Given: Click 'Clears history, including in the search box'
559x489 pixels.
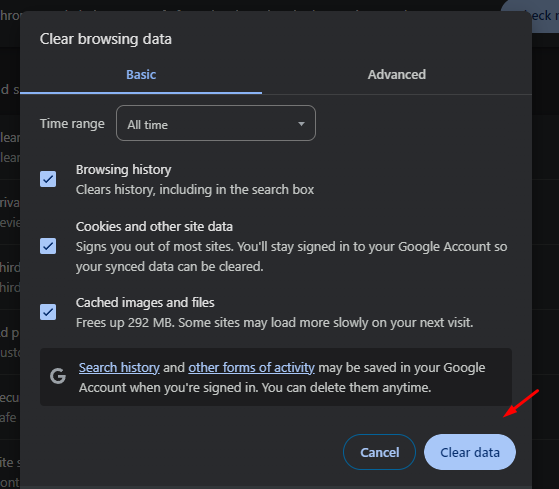Looking at the screenshot, I should (195, 190).
